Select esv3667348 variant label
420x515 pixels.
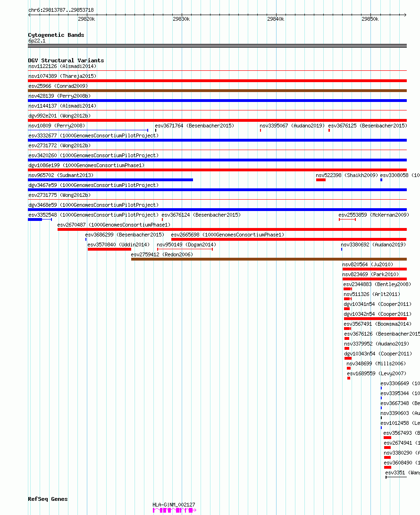(x=400, y=403)
